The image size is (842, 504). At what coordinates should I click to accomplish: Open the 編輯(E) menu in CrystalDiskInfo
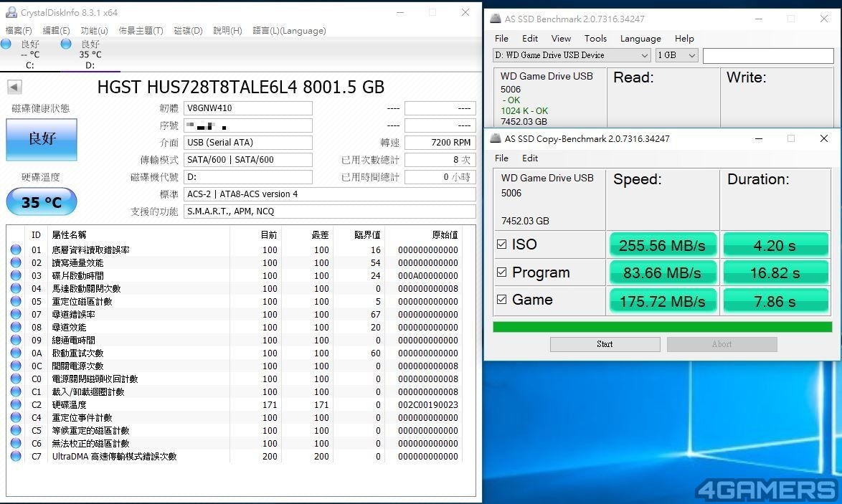tap(57, 31)
